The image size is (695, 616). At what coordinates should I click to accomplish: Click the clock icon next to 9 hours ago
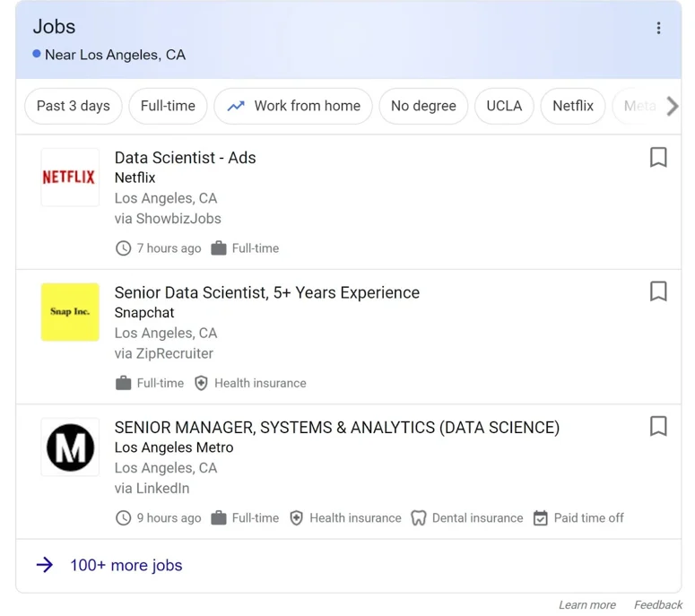[123, 517]
